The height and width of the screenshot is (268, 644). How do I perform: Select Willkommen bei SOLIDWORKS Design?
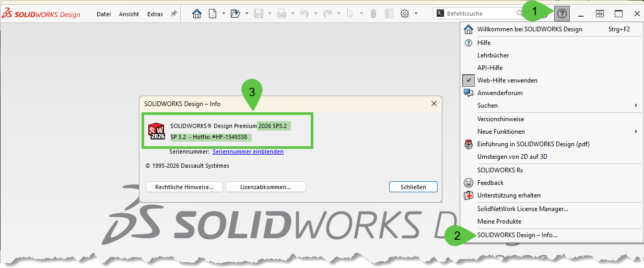point(551,29)
